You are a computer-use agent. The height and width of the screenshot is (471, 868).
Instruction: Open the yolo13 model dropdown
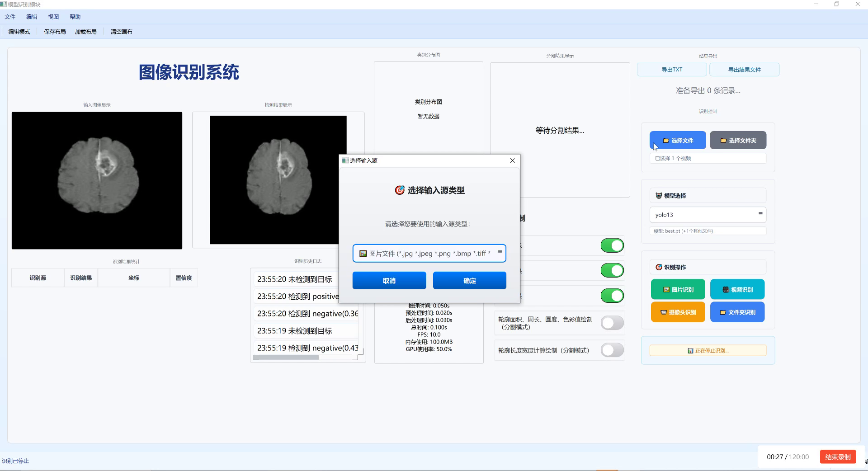pyautogui.click(x=761, y=215)
